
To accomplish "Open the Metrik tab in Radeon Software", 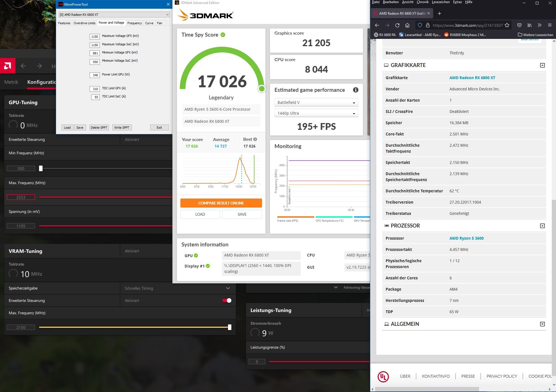I will point(11,82).
